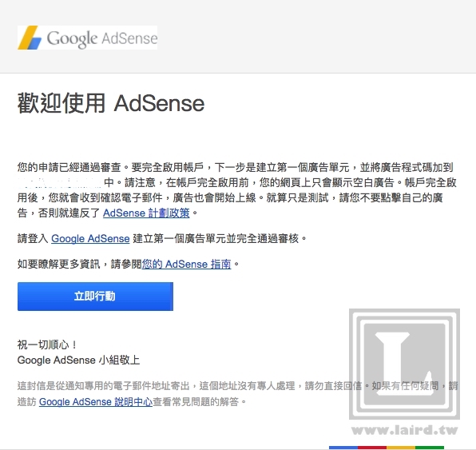Open the AdSense 計劃政策 link
The image size is (476, 450).
tap(146, 213)
